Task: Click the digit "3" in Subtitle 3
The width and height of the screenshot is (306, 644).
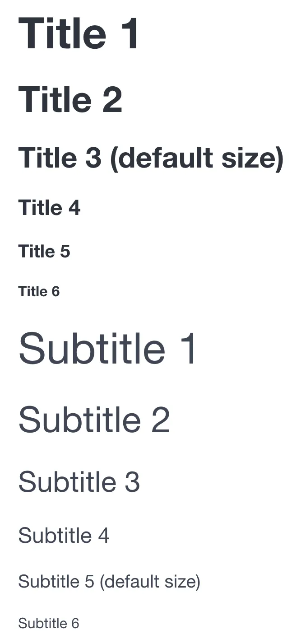Action: tap(132, 482)
